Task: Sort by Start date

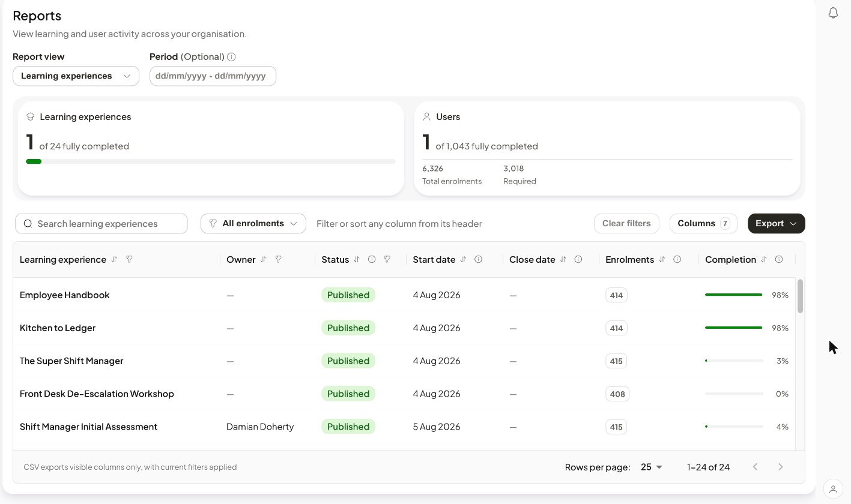Action: pos(463,260)
